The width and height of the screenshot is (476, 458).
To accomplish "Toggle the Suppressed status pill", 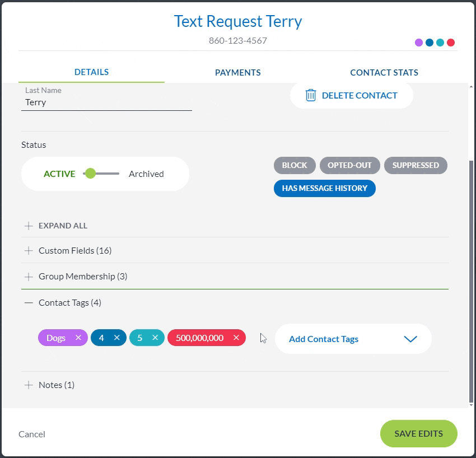I will coord(416,165).
